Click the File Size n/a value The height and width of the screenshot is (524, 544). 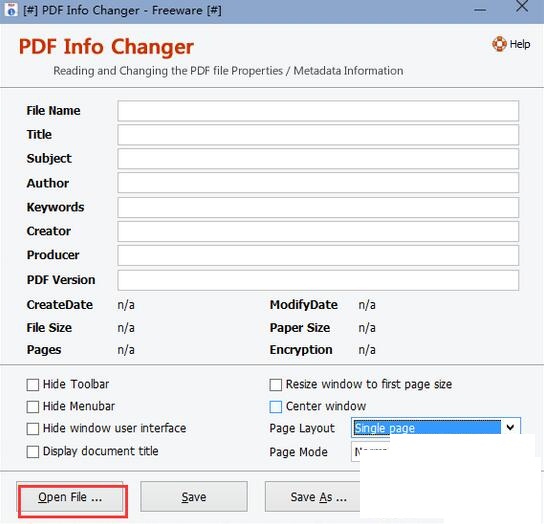click(126, 328)
